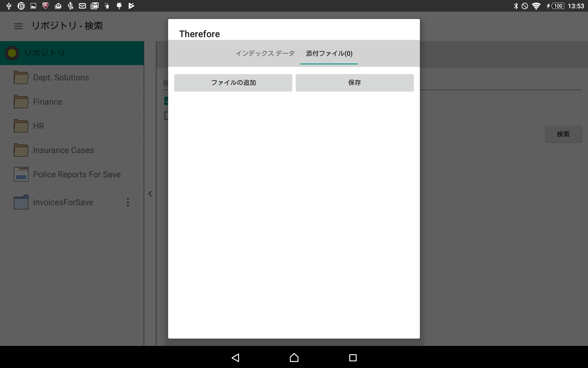Tap the McAfee shield notification icon
Image resolution: width=588 pixels, height=368 pixels.
45,6
